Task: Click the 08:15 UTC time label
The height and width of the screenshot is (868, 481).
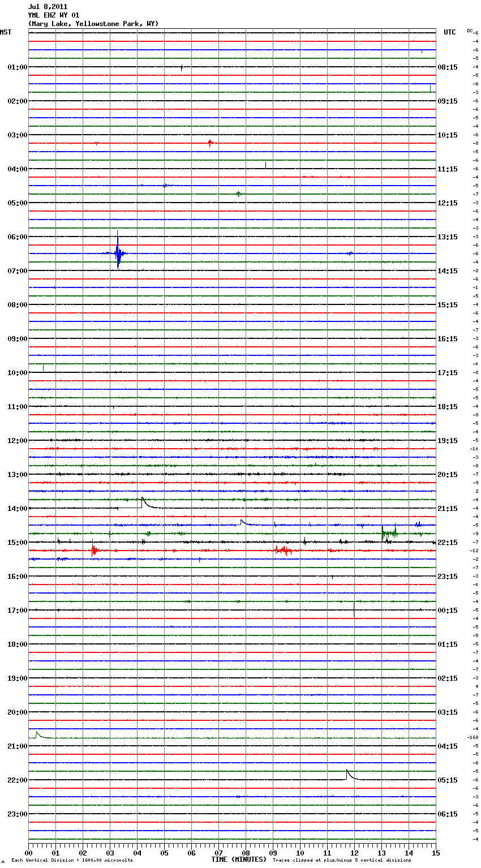Action: (448, 67)
